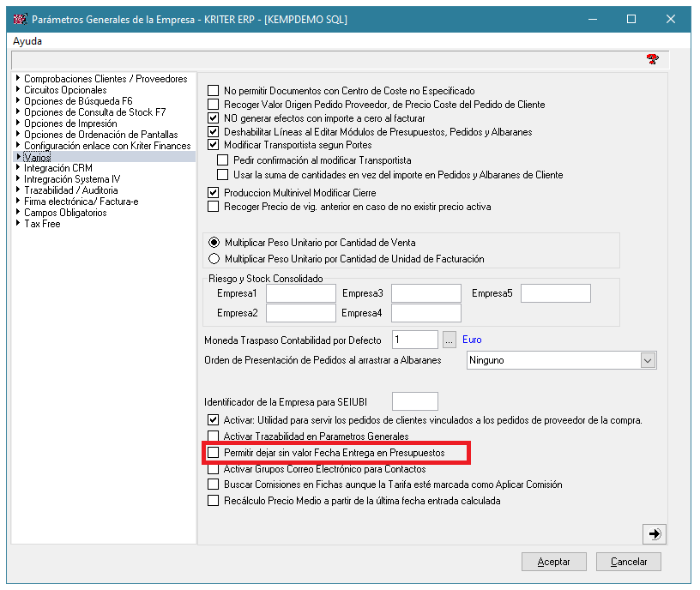The width and height of the screenshot is (700, 590).
Task: Open the Orden de Presentación de Pedidos dropdown
Action: point(648,360)
